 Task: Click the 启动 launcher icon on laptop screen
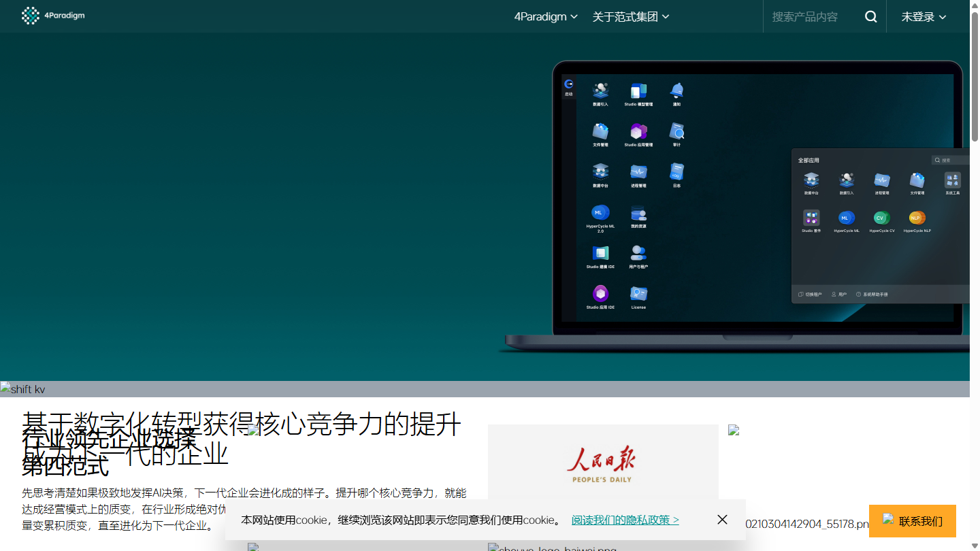(x=569, y=87)
